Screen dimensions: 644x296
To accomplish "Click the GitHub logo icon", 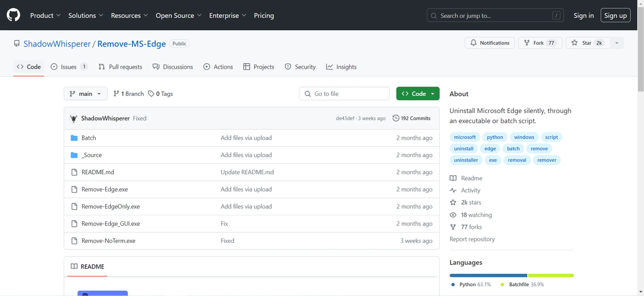I will (13, 15).
